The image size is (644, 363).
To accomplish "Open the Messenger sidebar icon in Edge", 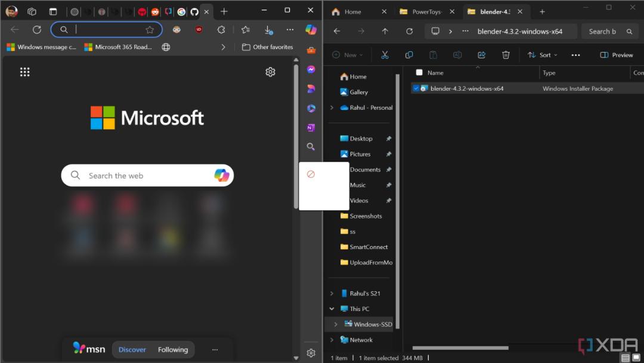I will pos(311,69).
